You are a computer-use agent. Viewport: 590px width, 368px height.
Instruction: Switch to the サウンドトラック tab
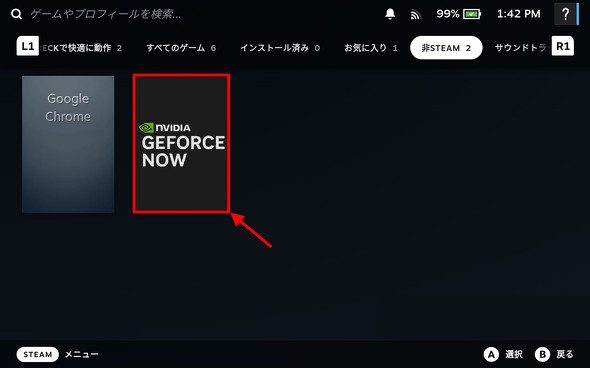(521, 48)
